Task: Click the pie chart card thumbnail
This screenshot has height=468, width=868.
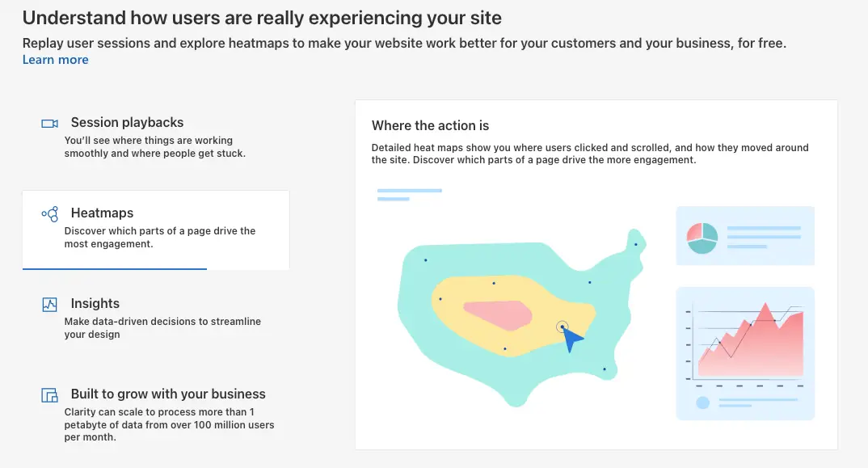Action: coord(745,236)
